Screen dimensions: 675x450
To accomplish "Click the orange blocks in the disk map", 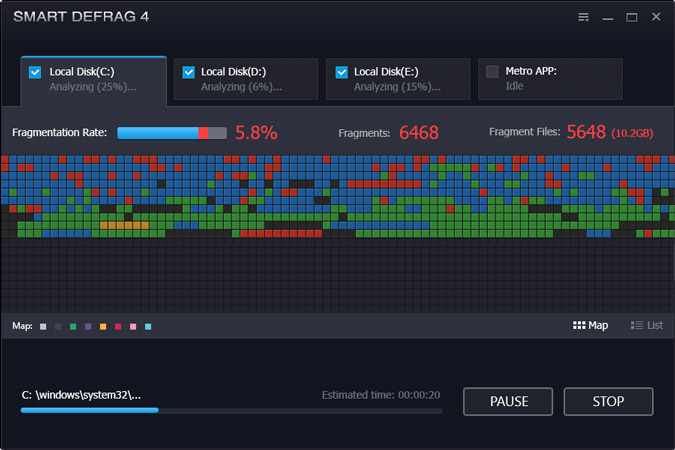I will pos(125,225).
